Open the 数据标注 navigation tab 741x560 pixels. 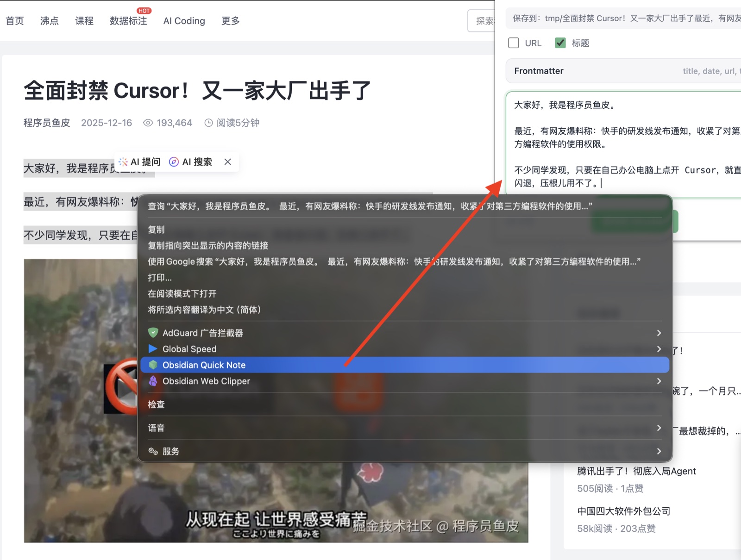click(128, 21)
